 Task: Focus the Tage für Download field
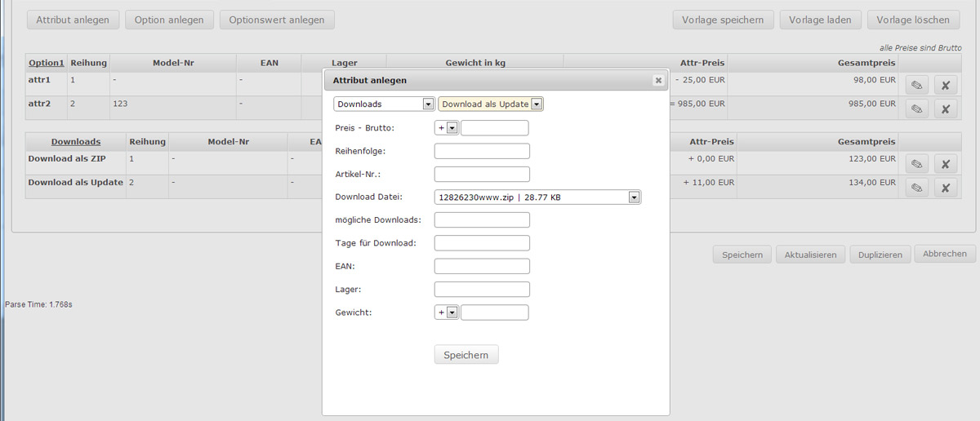click(482, 243)
